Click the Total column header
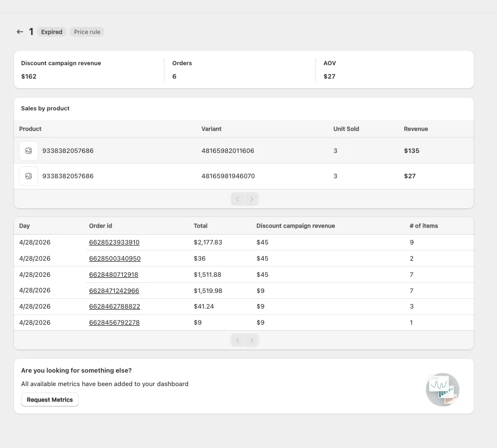 [201, 226]
